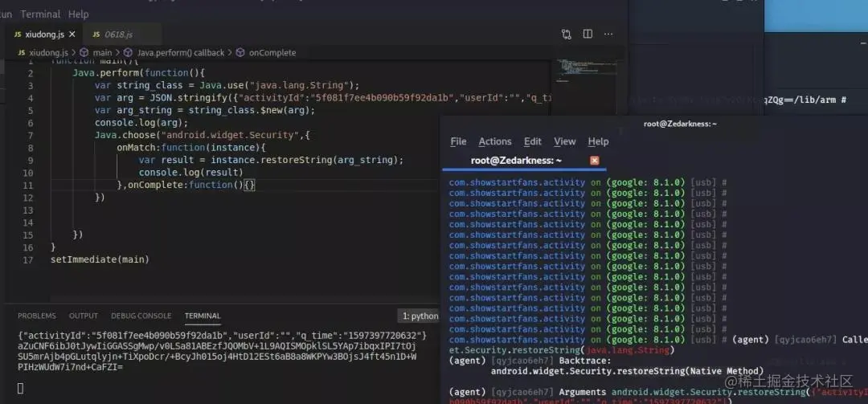Select the root@Zedarkness: ~ terminal tab
The width and height of the screenshot is (868, 404).
[x=516, y=161]
